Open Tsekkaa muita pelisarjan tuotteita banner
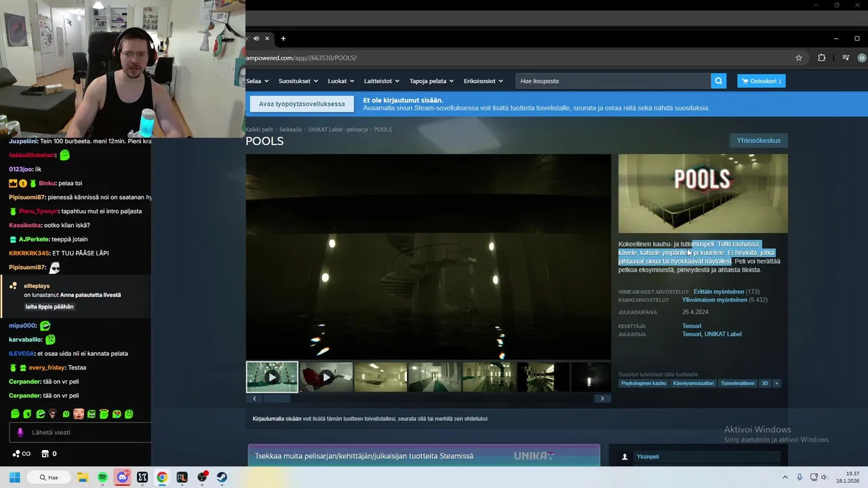 [x=424, y=456]
